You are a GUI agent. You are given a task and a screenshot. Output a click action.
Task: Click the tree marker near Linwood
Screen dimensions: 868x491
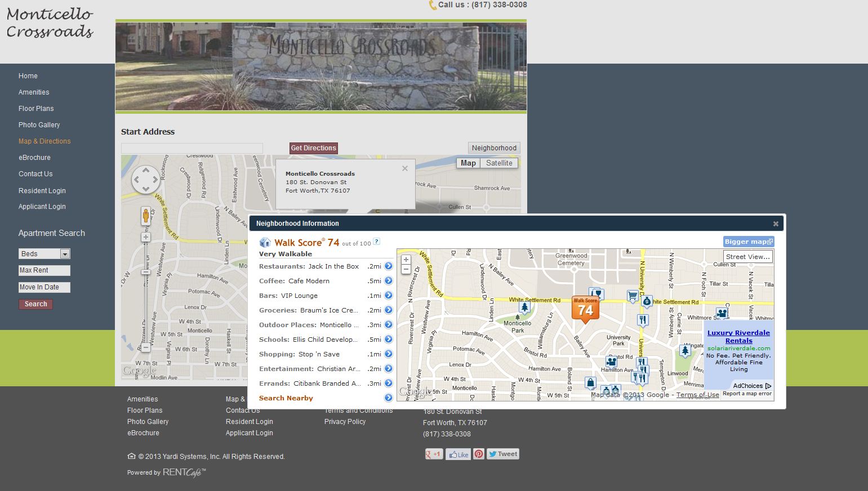685,351
